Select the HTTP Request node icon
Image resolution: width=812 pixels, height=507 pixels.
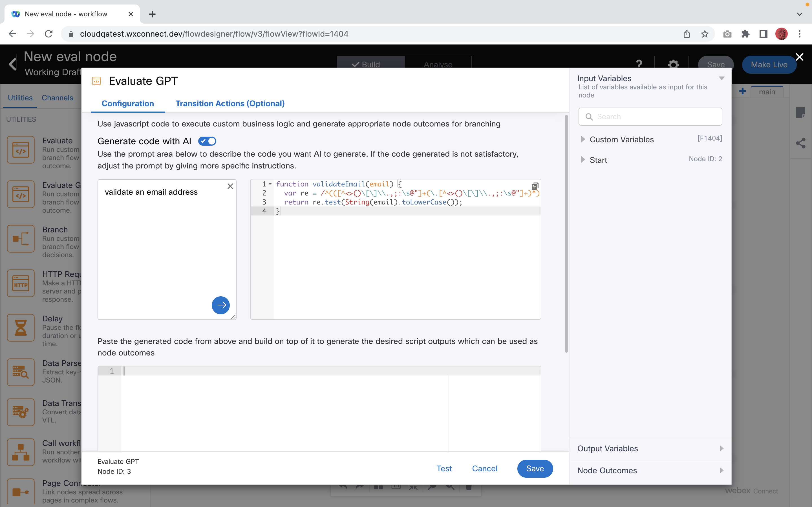[21, 283]
